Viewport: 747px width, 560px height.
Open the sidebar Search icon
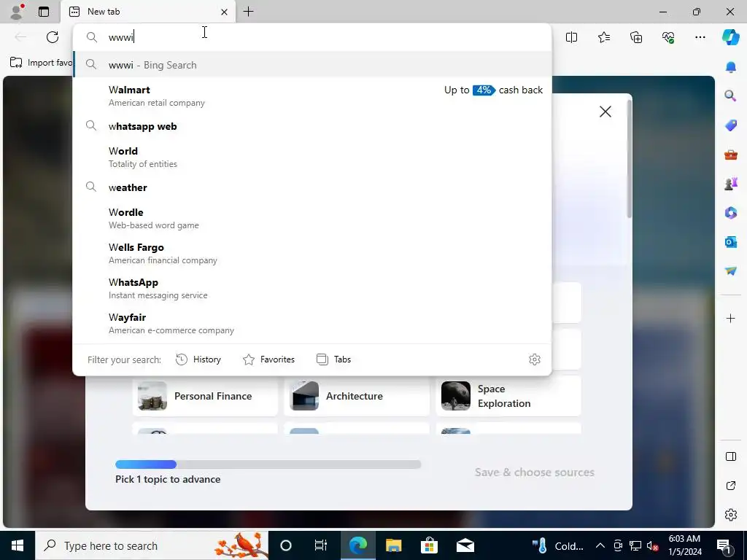[730, 96]
